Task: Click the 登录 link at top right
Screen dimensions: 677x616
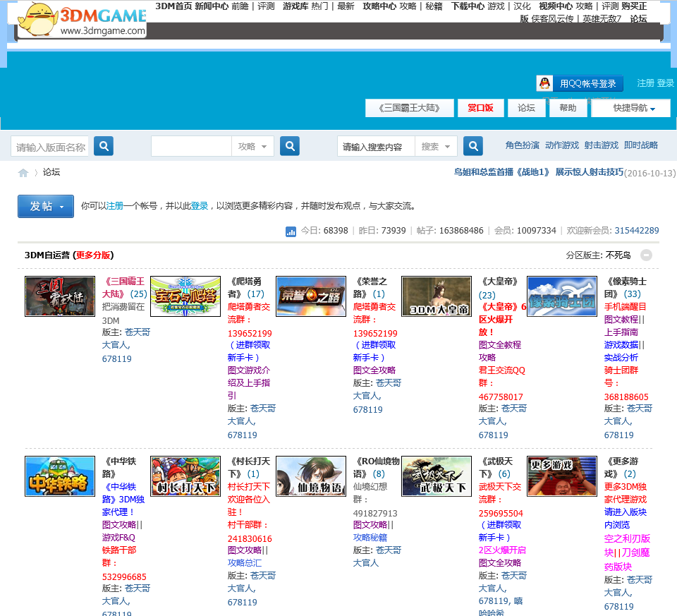Action: (665, 83)
